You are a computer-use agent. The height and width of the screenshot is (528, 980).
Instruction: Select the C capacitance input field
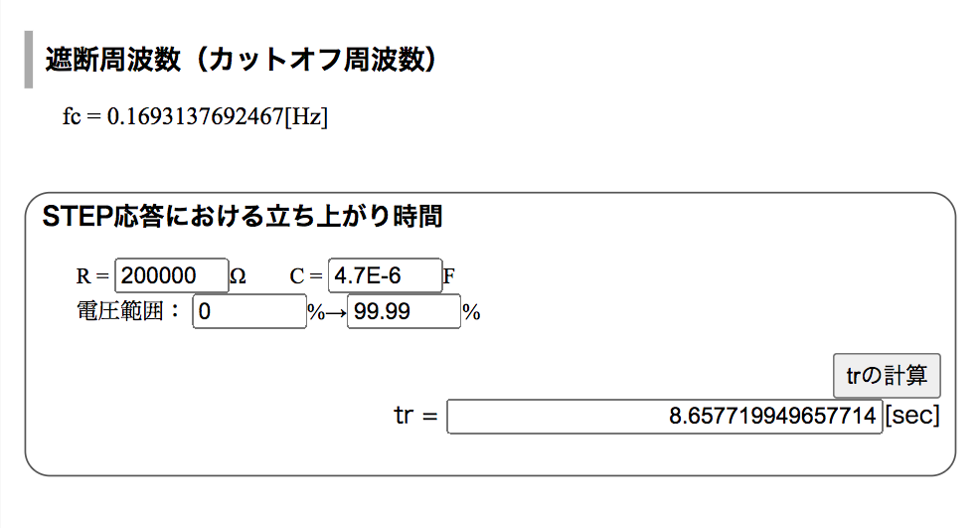coord(385,275)
